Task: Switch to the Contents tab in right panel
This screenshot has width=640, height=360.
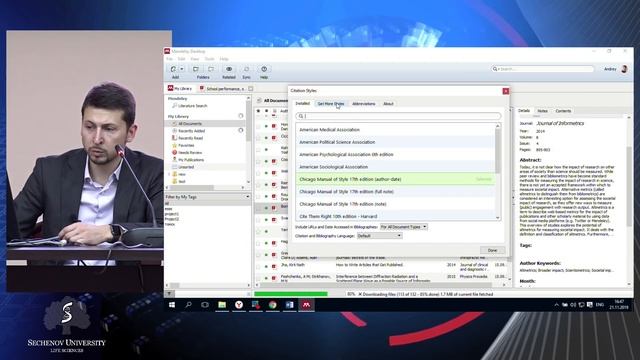Action: coord(563,111)
